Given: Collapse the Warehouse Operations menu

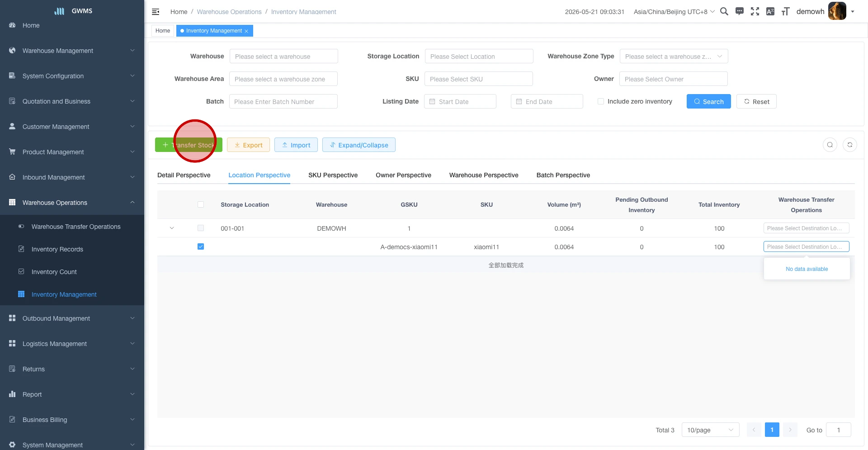Looking at the screenshot, I should coord(72,203).
